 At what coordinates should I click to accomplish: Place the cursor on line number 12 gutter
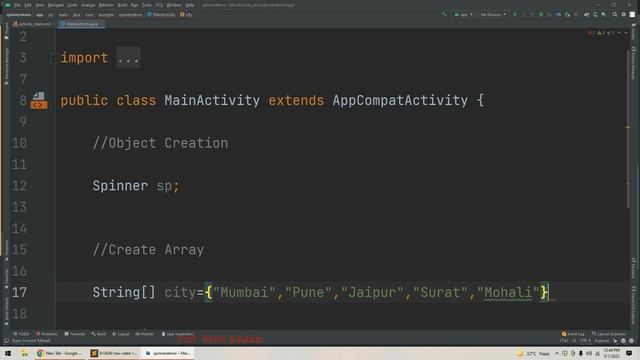[x=19, y=186]
